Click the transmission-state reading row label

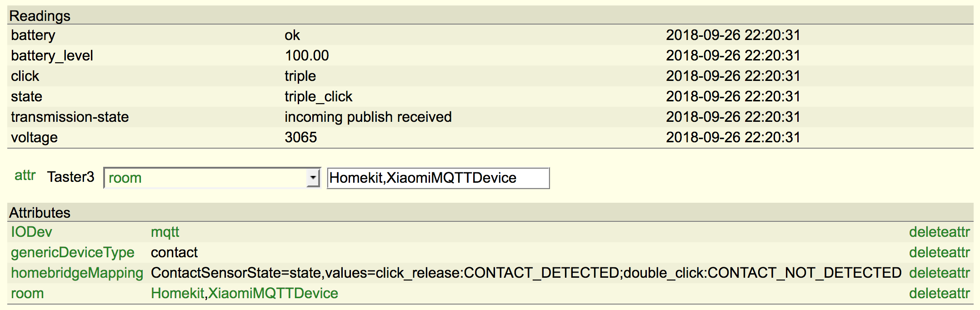point(70,117)
